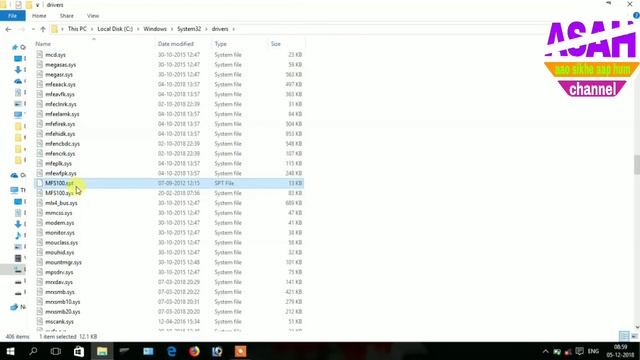This screenshot has width=640, height=360.
Task: Expand chevron after Local Disk (C:) breadcrumb
Action: tap(138, 29)
